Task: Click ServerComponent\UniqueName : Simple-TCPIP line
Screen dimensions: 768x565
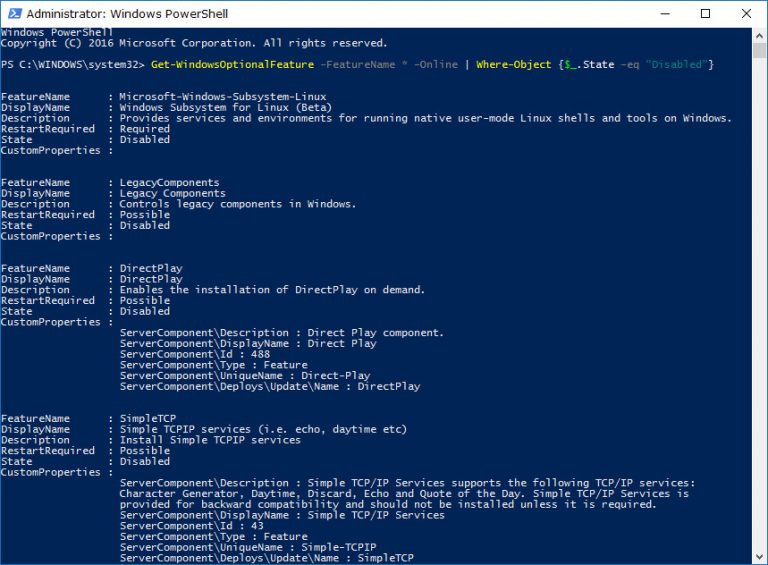Action: click(x=248, y=547)
